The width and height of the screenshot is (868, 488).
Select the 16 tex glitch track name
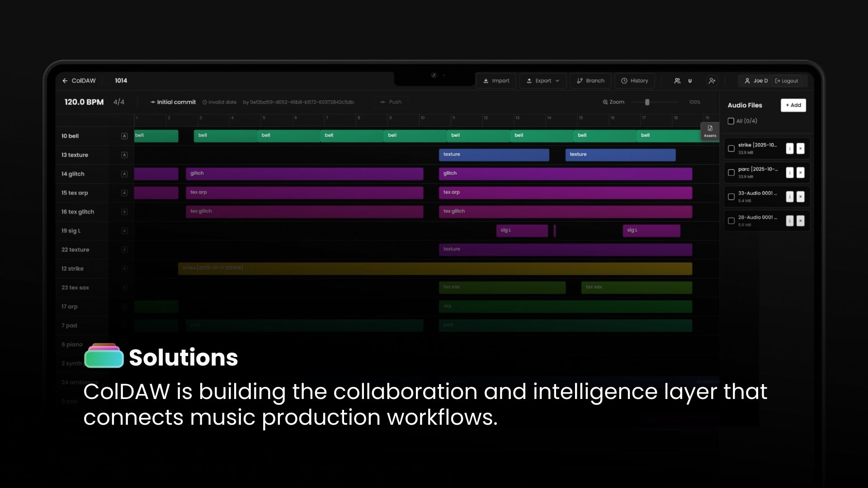[x=78, y=212]
